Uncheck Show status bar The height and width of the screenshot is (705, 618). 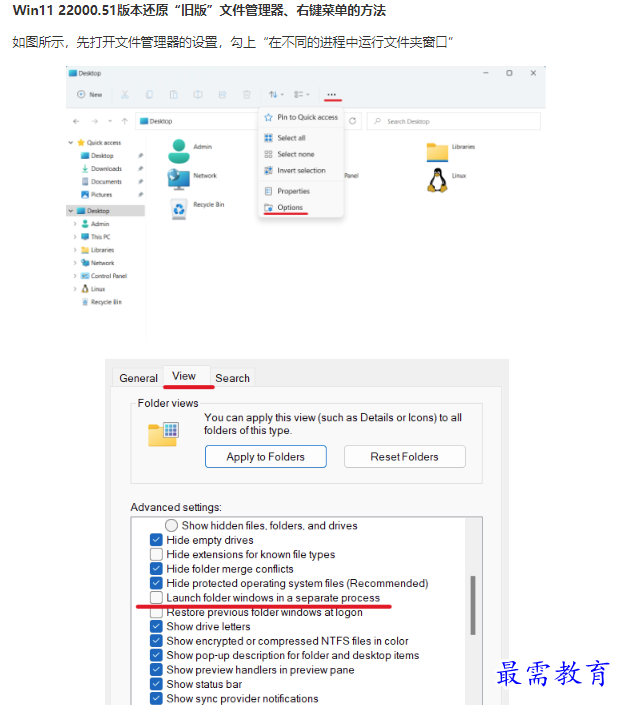point(156,684)
